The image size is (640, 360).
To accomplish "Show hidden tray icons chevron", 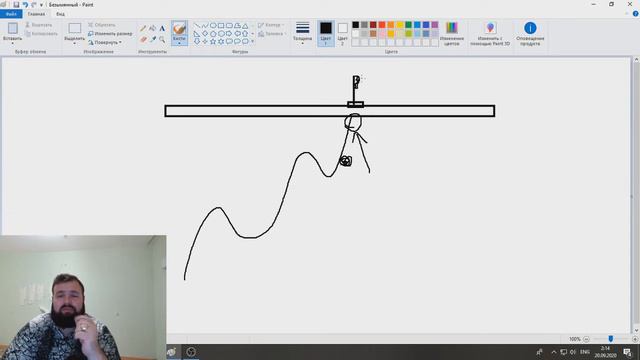I will pos(554,352).
